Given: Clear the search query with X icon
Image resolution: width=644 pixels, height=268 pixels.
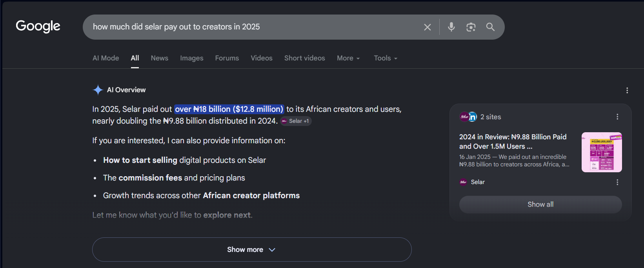Looking at the screenshot, I should click(428, 27).
